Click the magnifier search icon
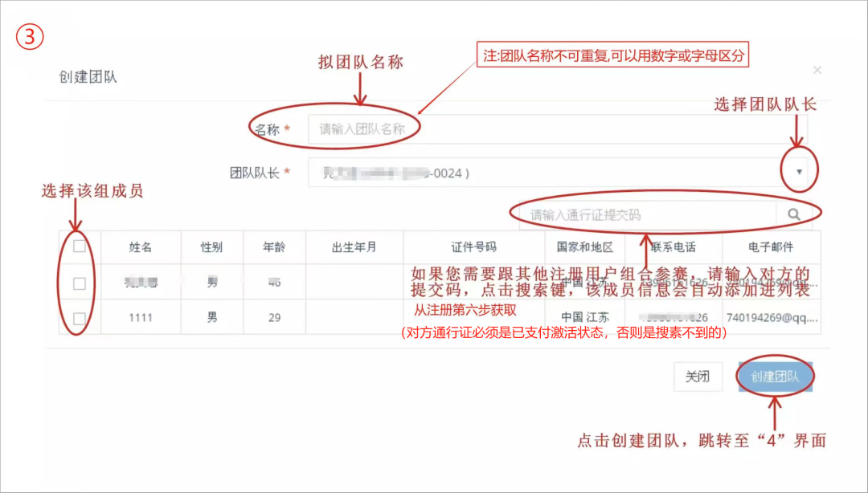 [x=794, y=215]
